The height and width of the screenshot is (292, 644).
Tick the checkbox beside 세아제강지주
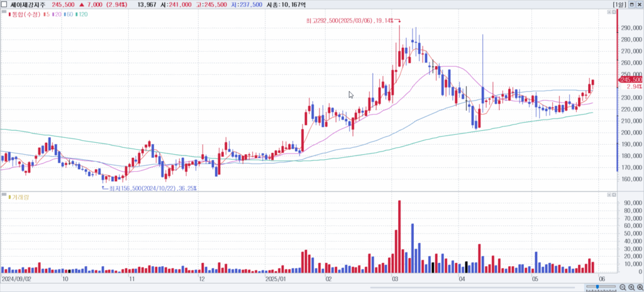[x=4, y=4]
